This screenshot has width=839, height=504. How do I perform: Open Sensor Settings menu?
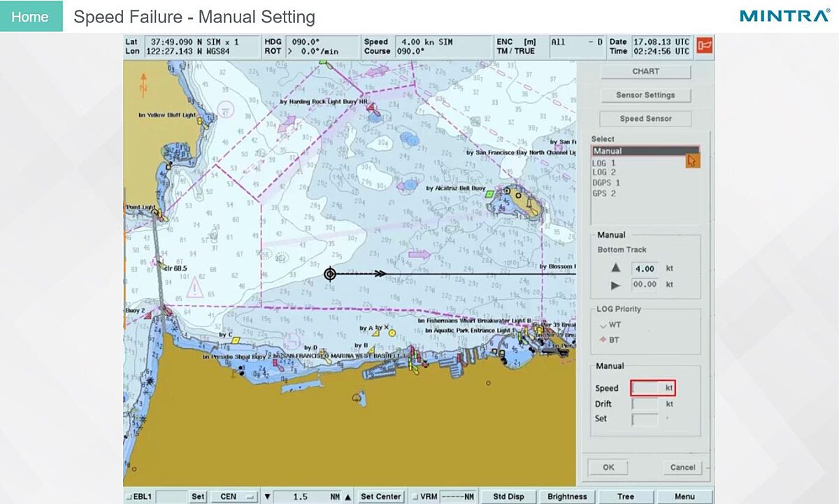pos(646,95)
